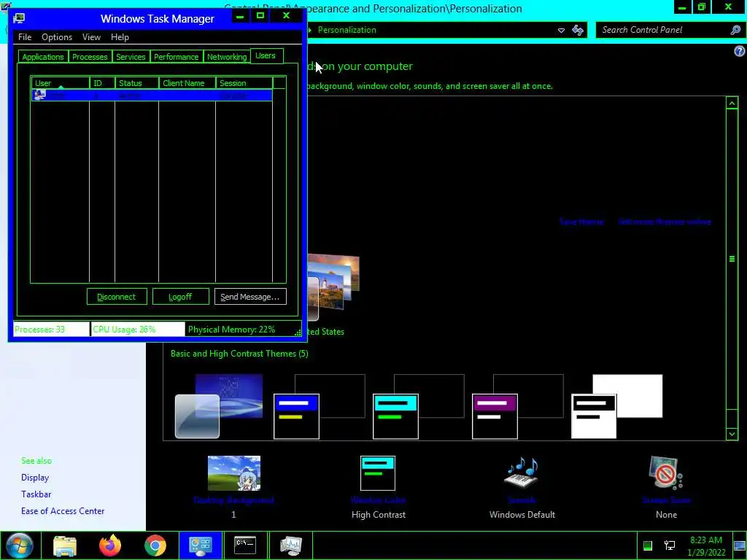Click the themes list scroll-down arrow
747x560 pixels.
[732, 434]
